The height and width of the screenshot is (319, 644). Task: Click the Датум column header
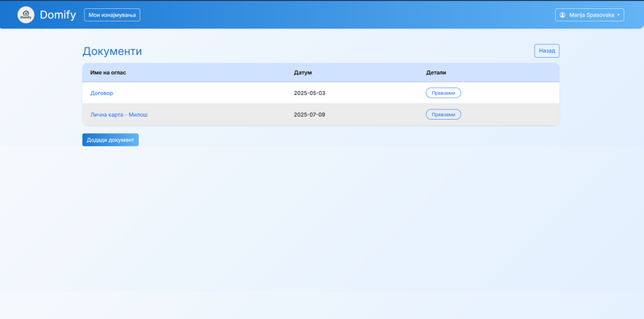click(303, 72)
